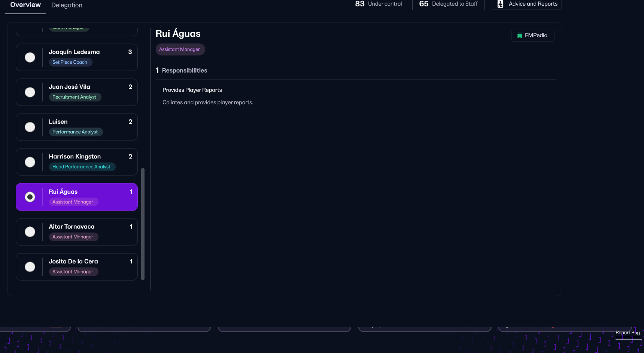The image size is (644, 353).
Task: Click the Recruitment Analyst tag
Action: (x=75, y=97)
